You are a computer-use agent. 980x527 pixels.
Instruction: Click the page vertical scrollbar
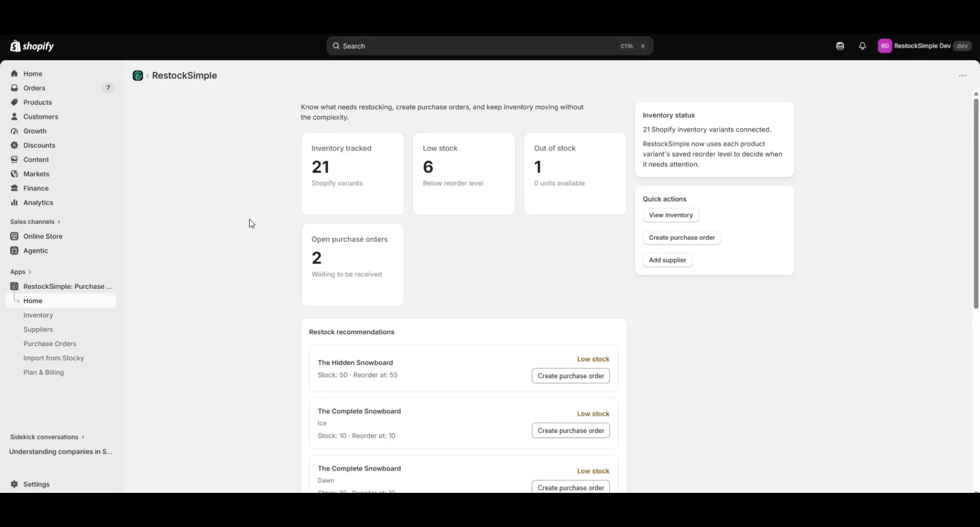pos(976,204)
